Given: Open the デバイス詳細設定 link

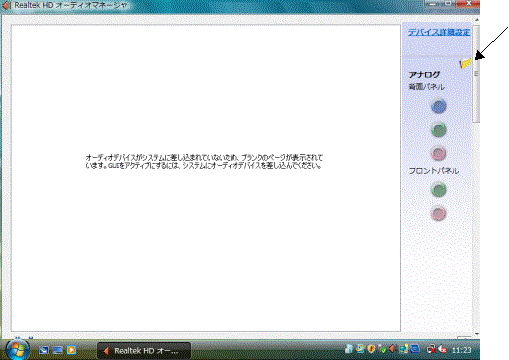Looking at the screenshot, I should coord(439,32).
